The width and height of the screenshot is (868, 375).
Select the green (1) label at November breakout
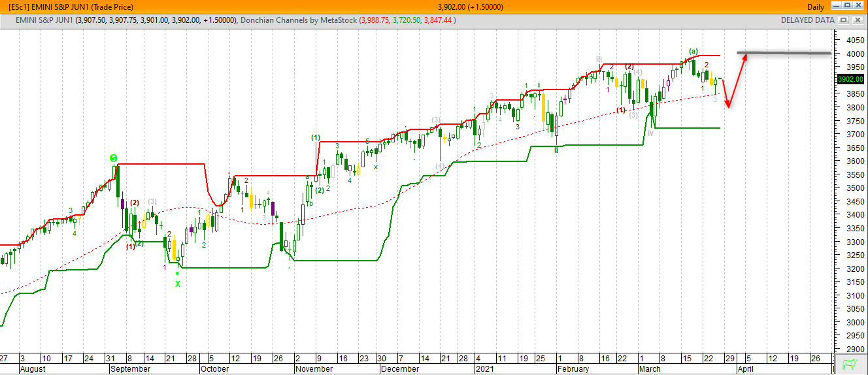(x=316, y=137)
